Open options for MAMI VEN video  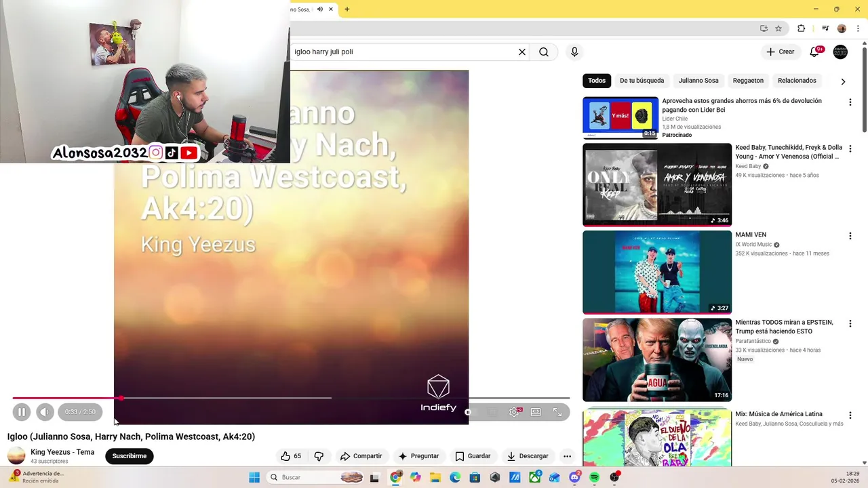tap(850, 236)
